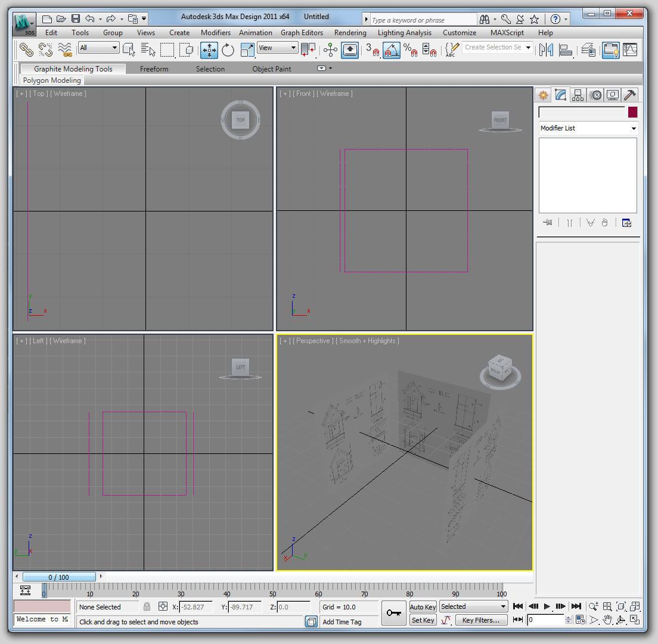Viewport: 658px width, 644px height.
Task: Expand the Modifier List dropdown
Action: (588, 128)
